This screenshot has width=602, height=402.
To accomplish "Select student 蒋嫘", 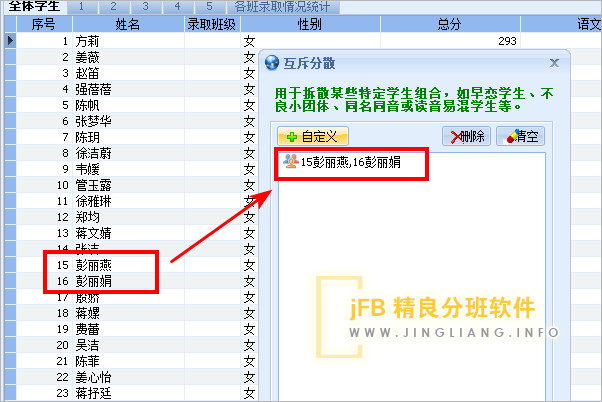I will 87,313.
